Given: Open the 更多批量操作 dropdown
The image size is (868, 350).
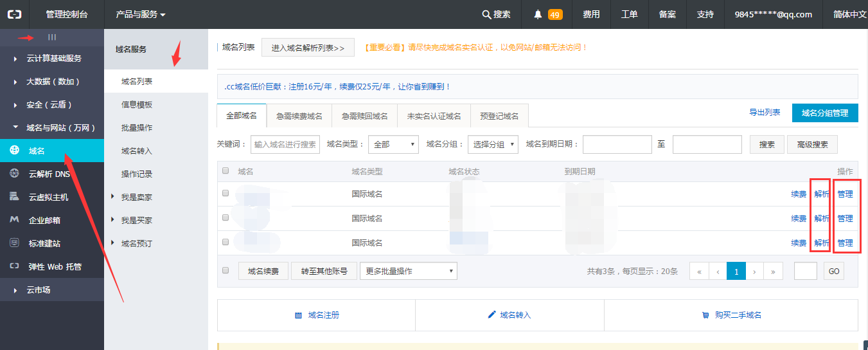Looking at the screenshot, I should coord(408,271).
